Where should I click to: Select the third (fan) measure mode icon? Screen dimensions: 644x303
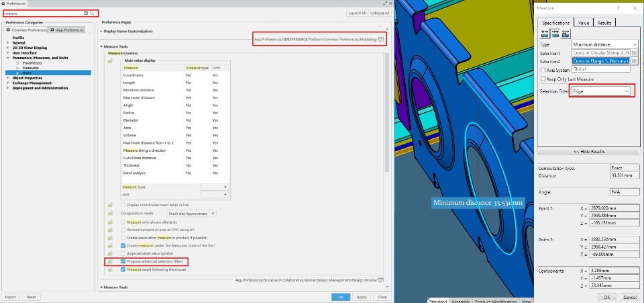pos(566,34)
